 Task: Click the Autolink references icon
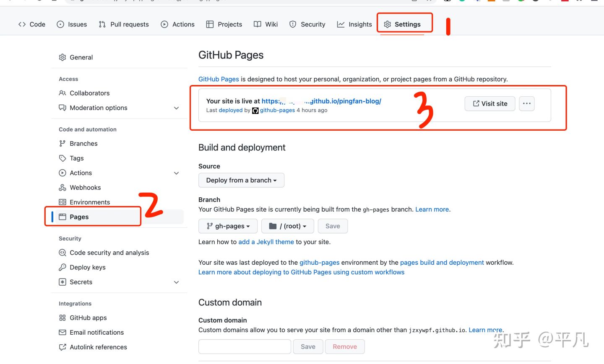coord(62,347)
